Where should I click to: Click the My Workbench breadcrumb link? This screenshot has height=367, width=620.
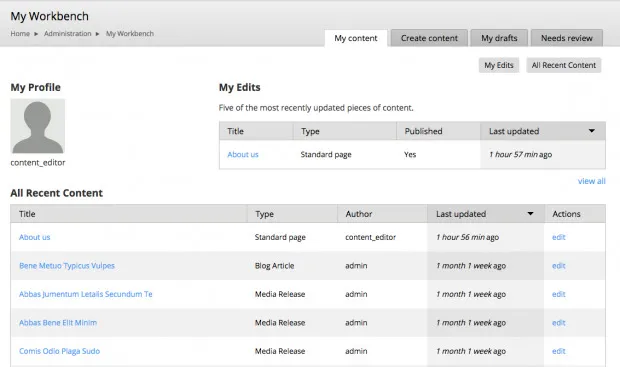(130, 34)
